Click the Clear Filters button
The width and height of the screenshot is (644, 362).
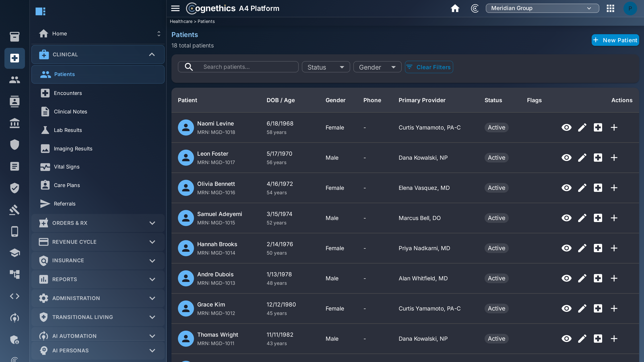429,67
